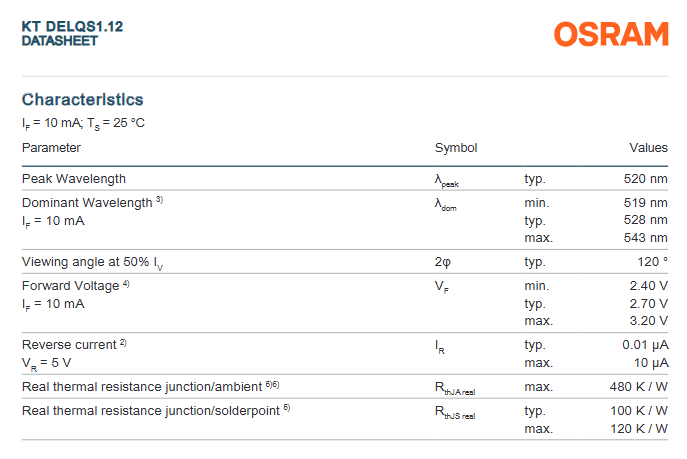Select the 120 ° viewing angle value
This screenshot has height=459, width=687.
click(648, 262)
